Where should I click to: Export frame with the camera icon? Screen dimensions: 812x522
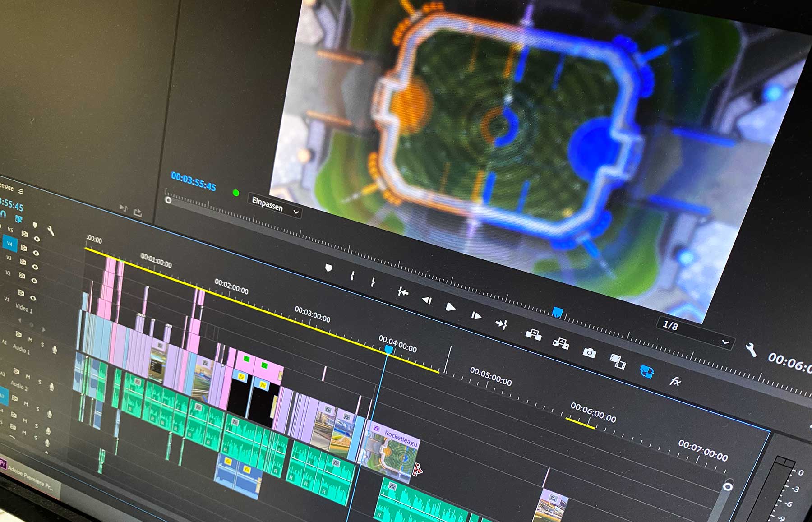[x=589, y=352]
